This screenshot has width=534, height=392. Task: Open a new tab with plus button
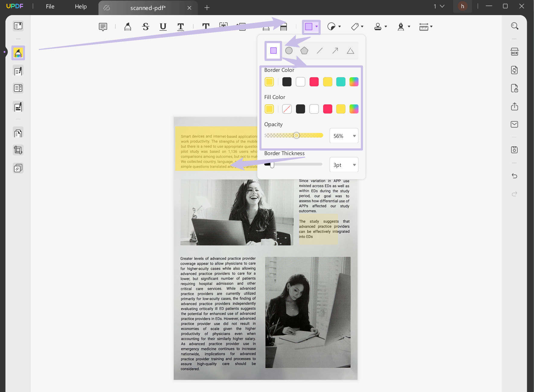[207, 8]
